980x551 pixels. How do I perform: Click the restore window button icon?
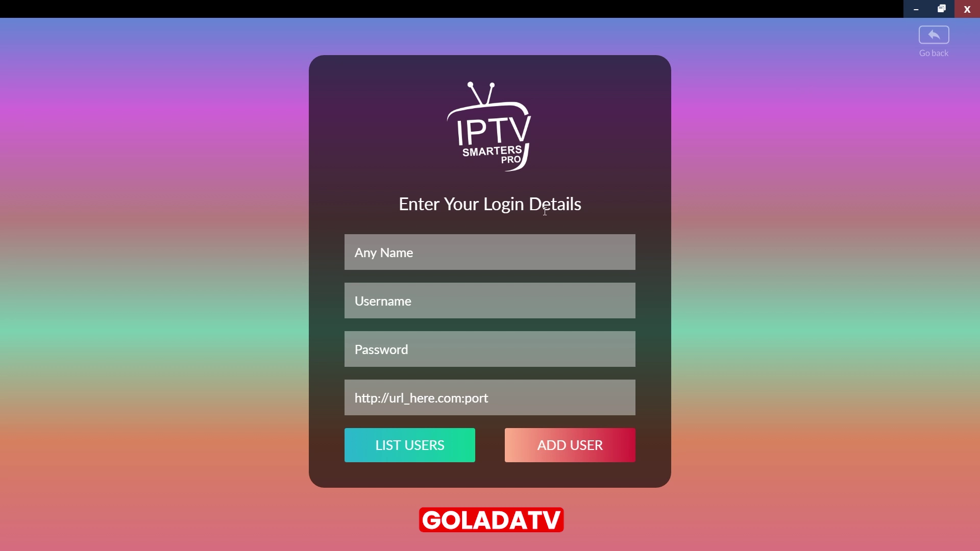(941, 9)
